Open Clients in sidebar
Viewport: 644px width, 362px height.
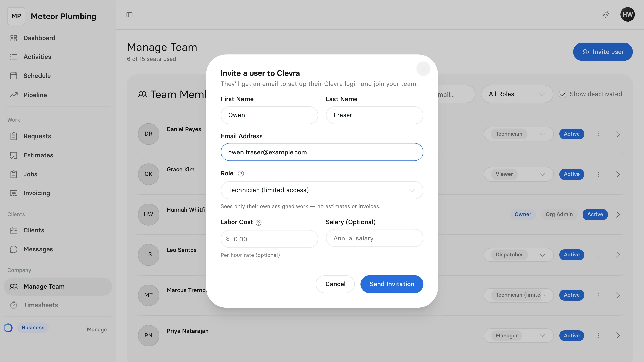58,230
